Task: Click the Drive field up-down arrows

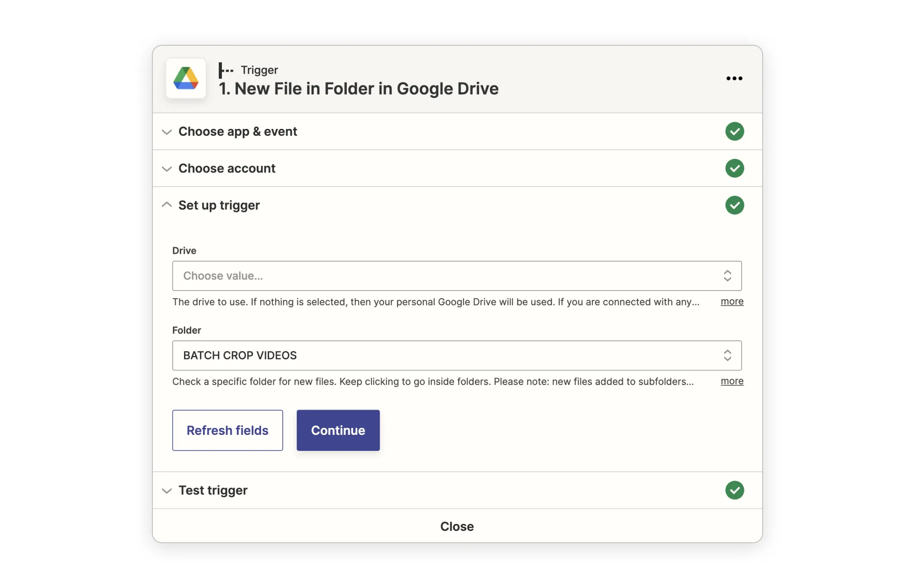Action: [x=727, y=276]
